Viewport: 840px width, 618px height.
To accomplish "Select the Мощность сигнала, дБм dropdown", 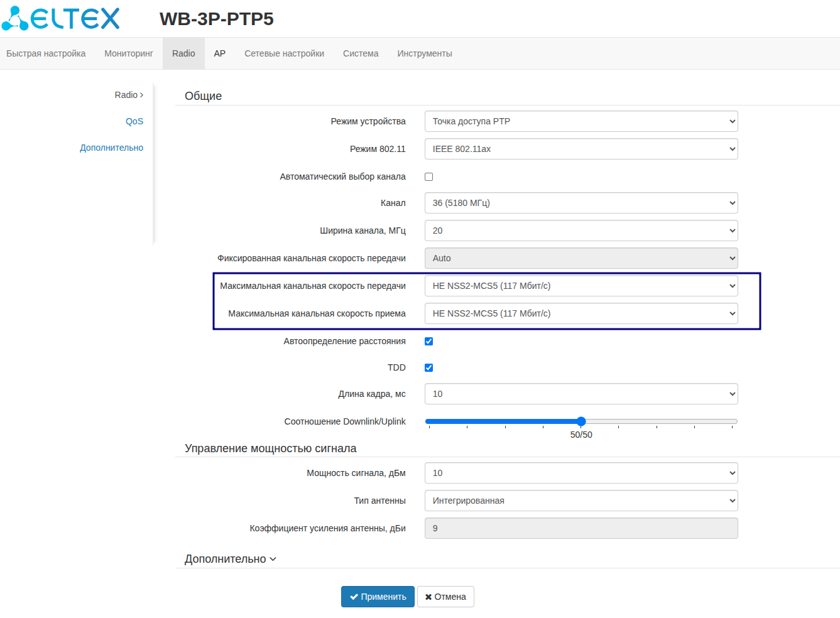I will 581,473.
